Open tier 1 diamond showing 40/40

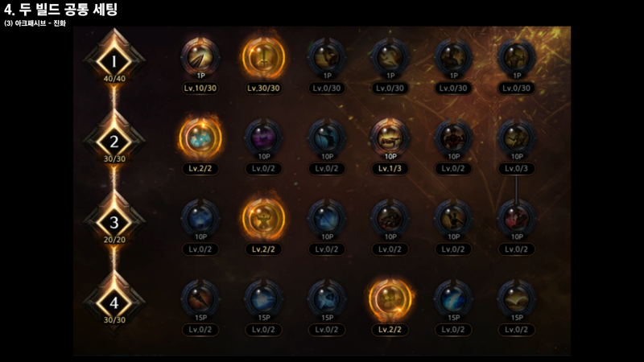[114, 62]
